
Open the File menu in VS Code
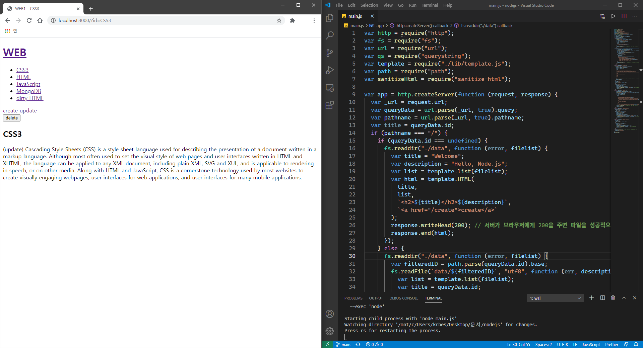[x=339, y=5]
